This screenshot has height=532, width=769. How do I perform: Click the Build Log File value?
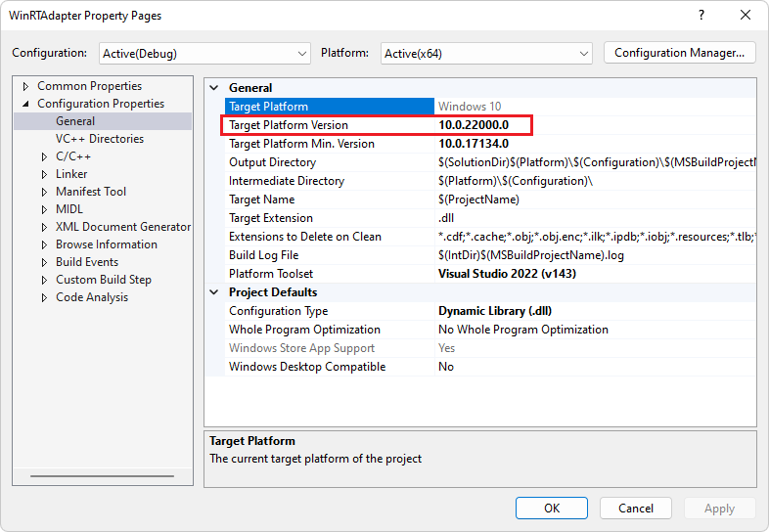(530, 255)
